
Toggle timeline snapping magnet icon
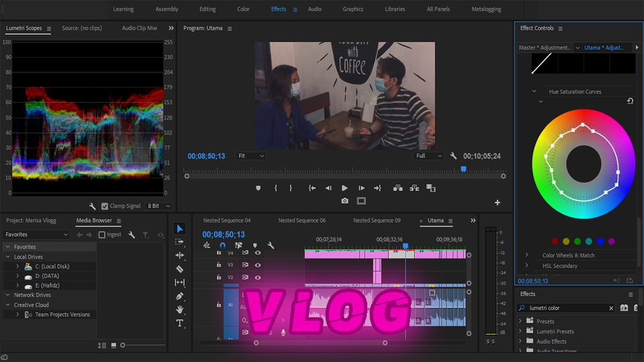tap(223, 245)
